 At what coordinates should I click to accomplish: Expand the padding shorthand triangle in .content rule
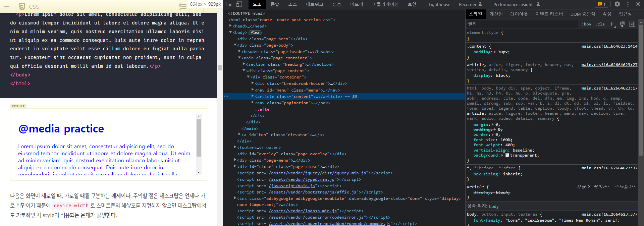click(x=495, y=52)
